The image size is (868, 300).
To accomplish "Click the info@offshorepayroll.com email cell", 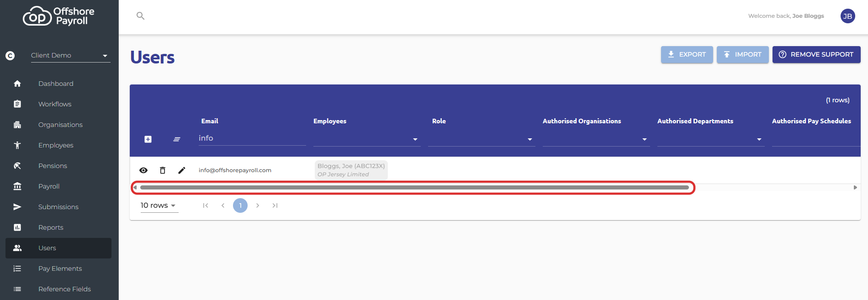I will pos(235,170).
